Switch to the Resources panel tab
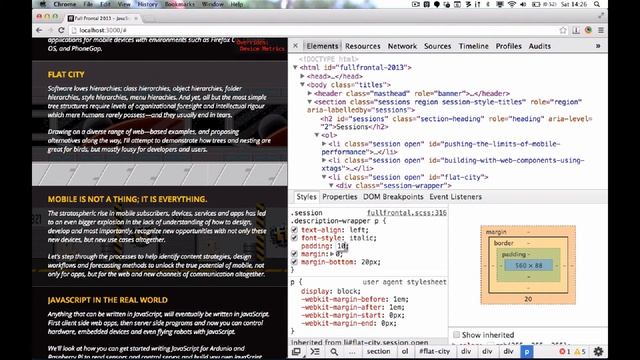 (362, 46)
